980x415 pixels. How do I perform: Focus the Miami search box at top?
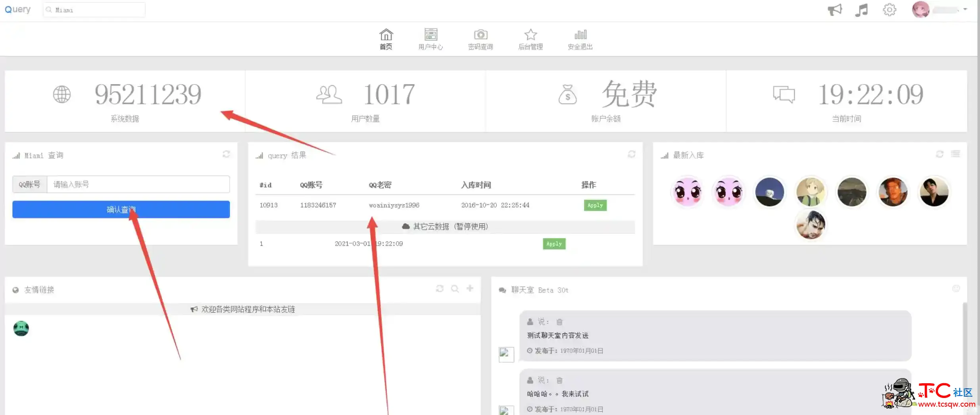94,10
